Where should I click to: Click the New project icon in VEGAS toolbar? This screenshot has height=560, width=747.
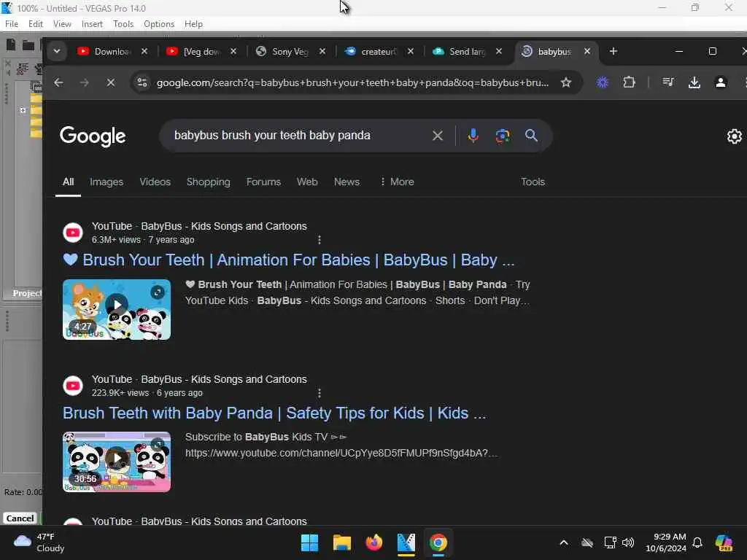10,45
